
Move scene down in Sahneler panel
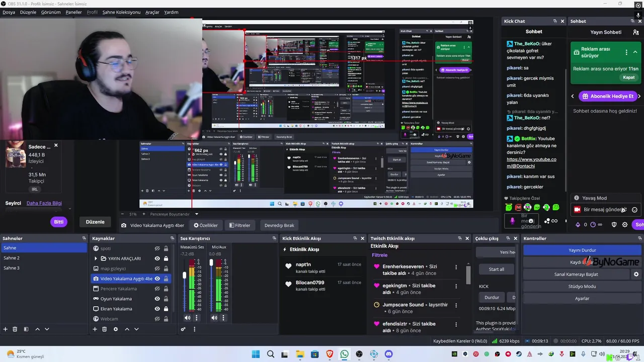click(x=47, y=329)
